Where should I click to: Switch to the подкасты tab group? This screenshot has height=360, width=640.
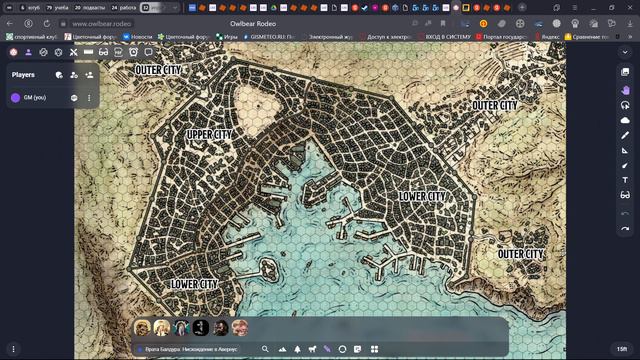coord(90,7)
